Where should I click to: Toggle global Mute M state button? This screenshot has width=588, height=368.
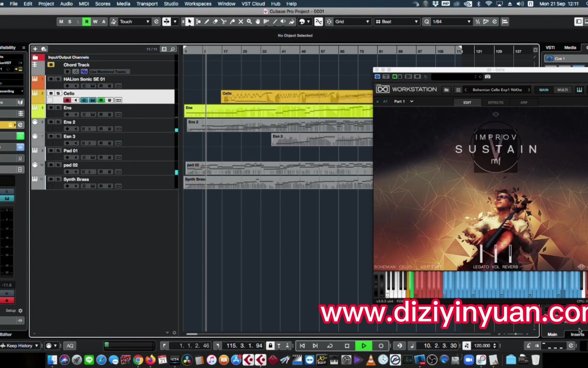click(x=61, y=21)
